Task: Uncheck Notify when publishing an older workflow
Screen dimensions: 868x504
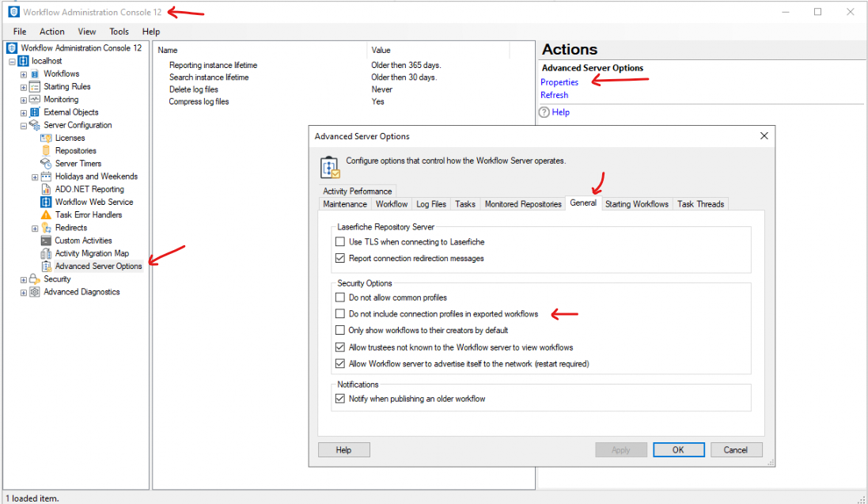Action: click(x=340, y=399)
